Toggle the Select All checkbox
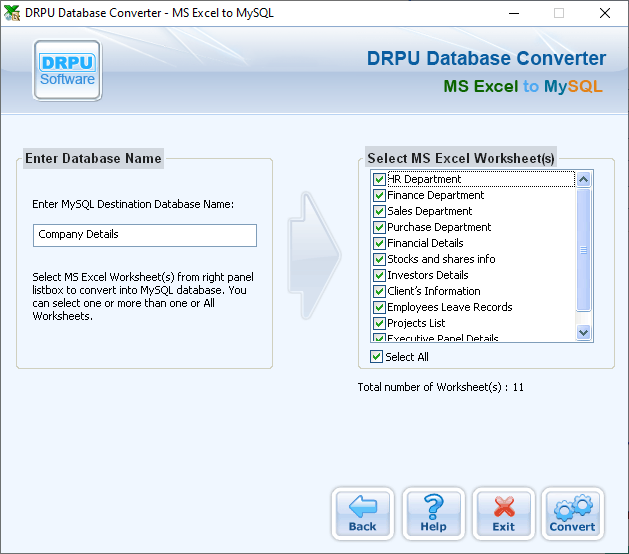Image resolution: width=629 pixels, height=554 pixels. (376, 357)
